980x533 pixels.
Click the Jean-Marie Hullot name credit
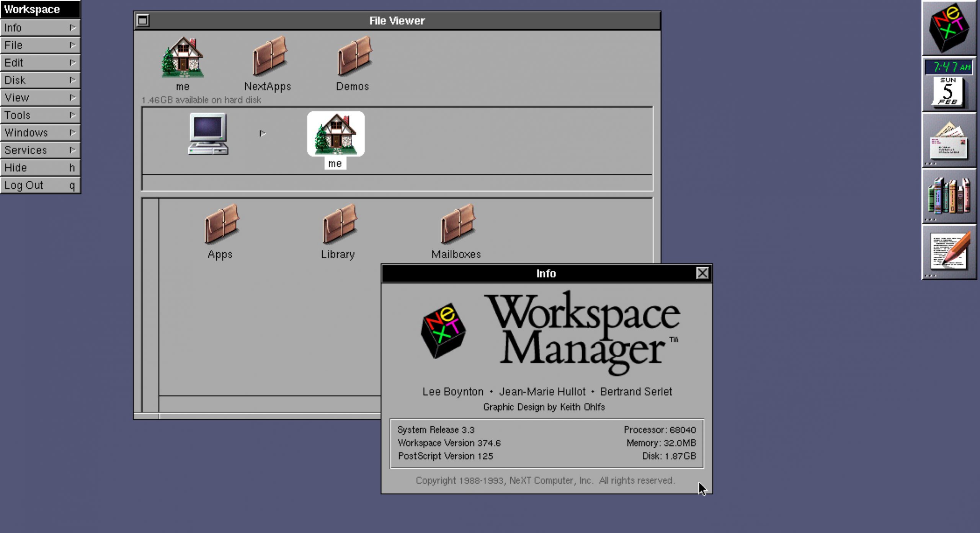542,391
